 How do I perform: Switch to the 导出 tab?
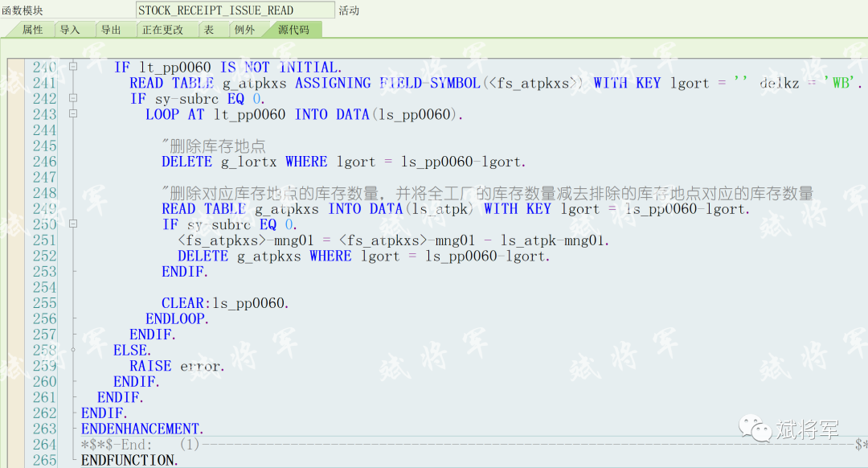click(x=111, y=30)
